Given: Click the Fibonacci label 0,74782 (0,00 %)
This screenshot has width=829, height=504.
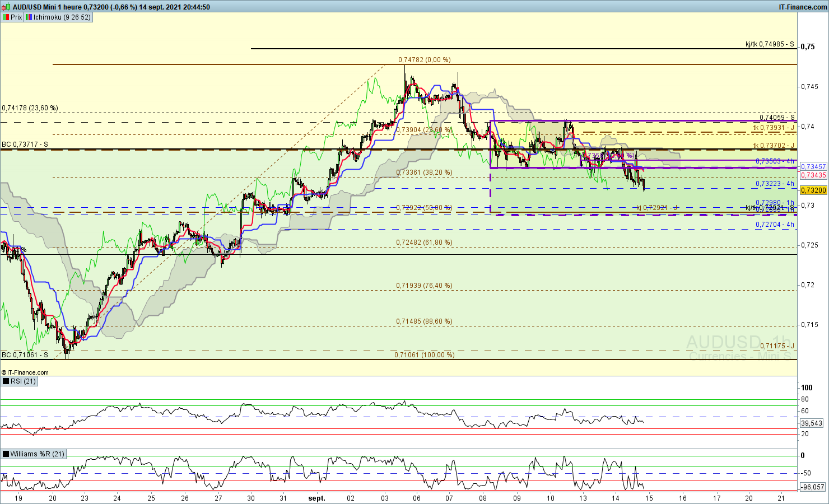Looking at the screenshot, I should click(425, 60).
